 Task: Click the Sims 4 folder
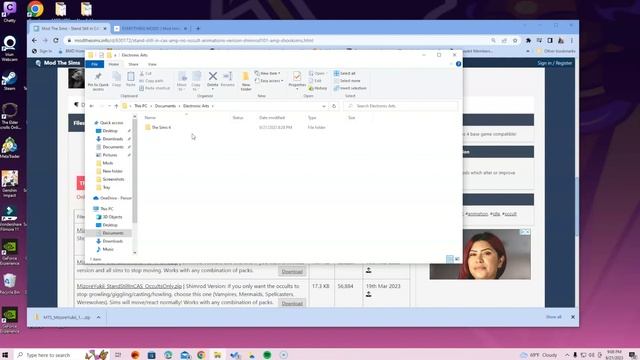coord(161,127)
